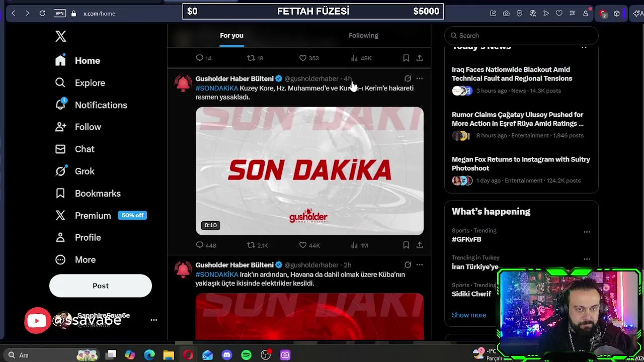Click the X logo in the sidebar
This screenshot has height=362, width=644.
point(60,36)
